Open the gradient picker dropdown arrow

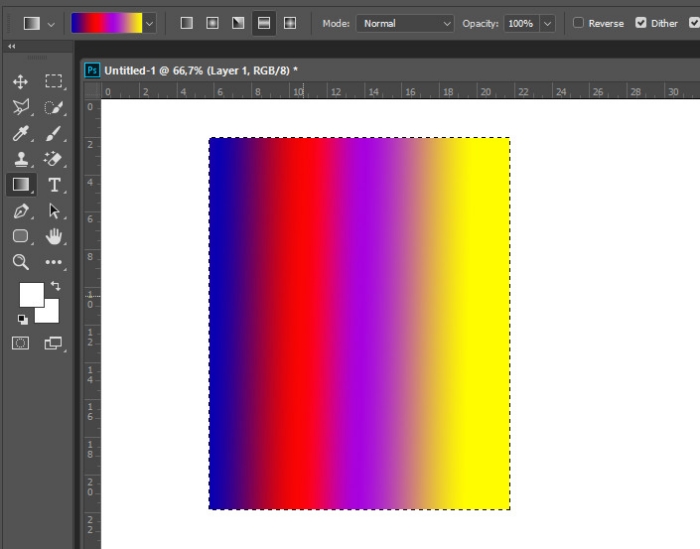150,23
